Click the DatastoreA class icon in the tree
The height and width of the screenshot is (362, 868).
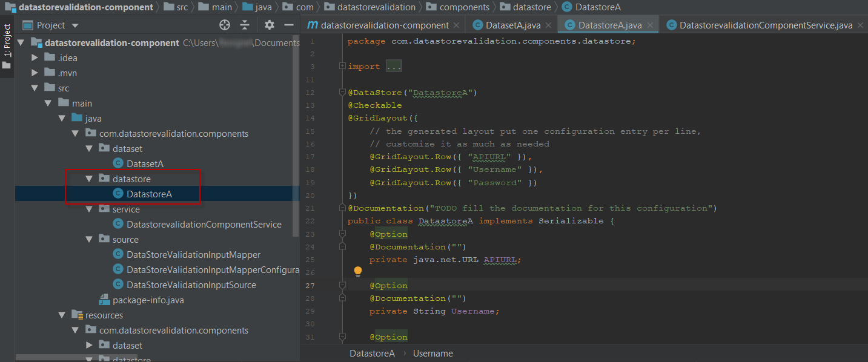click(x=118, y=194)
